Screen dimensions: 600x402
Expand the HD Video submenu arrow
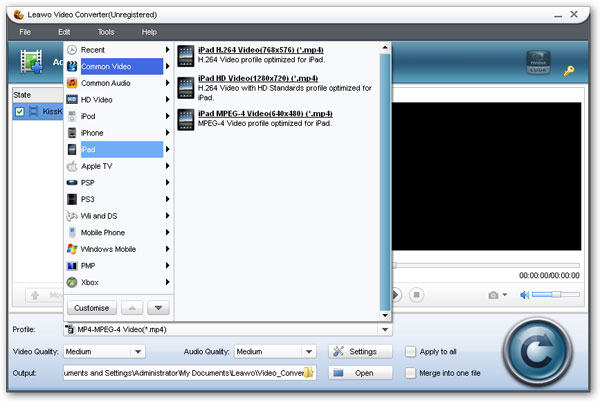(x=168, y=99)
